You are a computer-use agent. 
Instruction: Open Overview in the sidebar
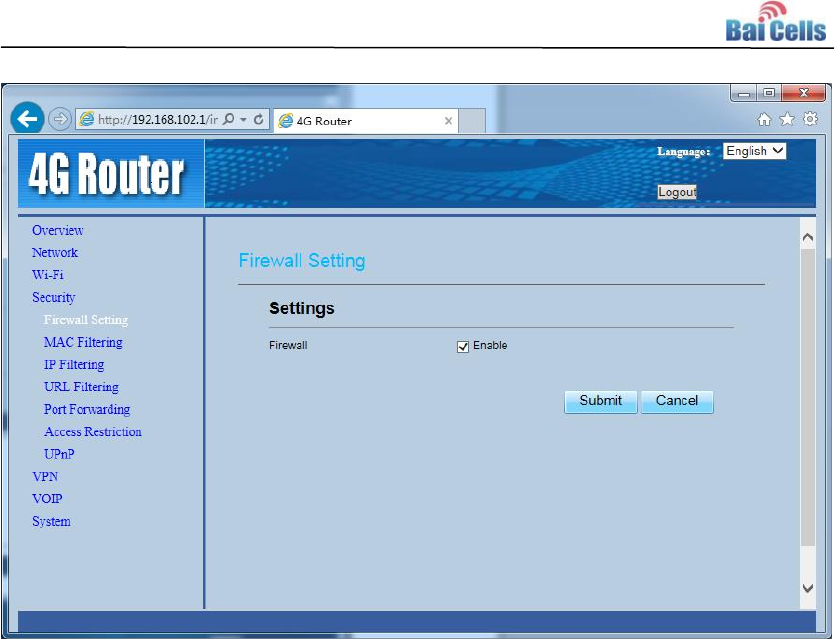(x=58, y=230)
